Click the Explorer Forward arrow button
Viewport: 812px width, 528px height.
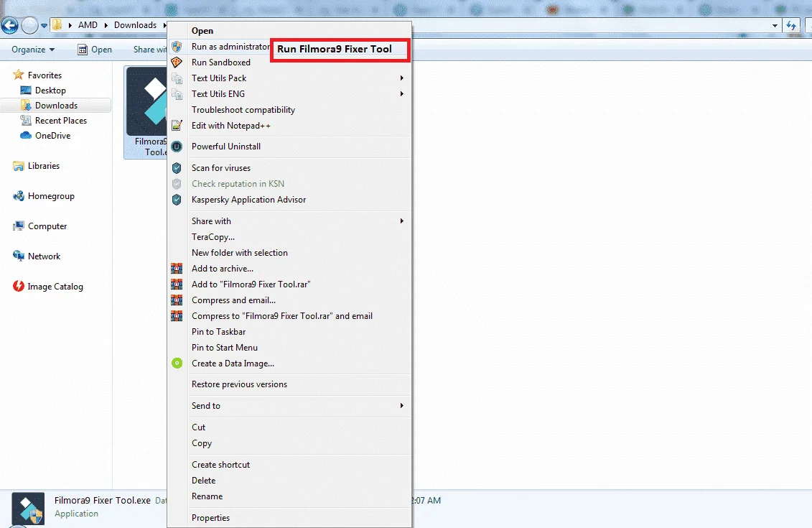29,25
